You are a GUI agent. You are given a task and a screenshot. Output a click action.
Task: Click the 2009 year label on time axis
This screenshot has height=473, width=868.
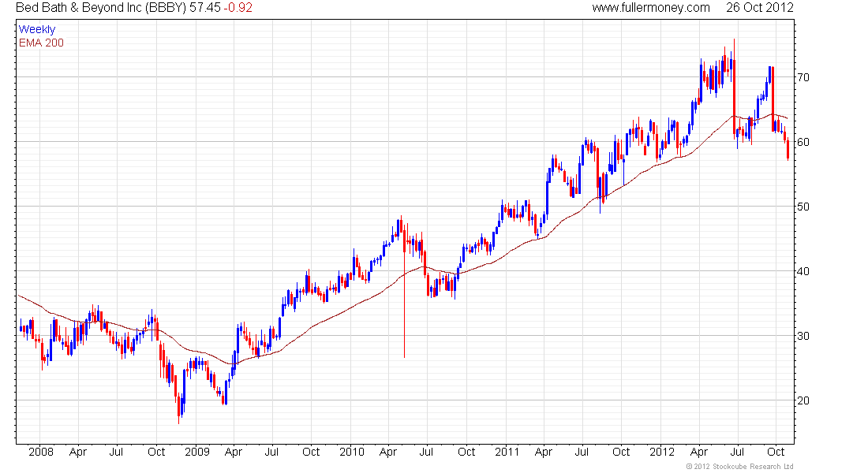coord(197,452)
